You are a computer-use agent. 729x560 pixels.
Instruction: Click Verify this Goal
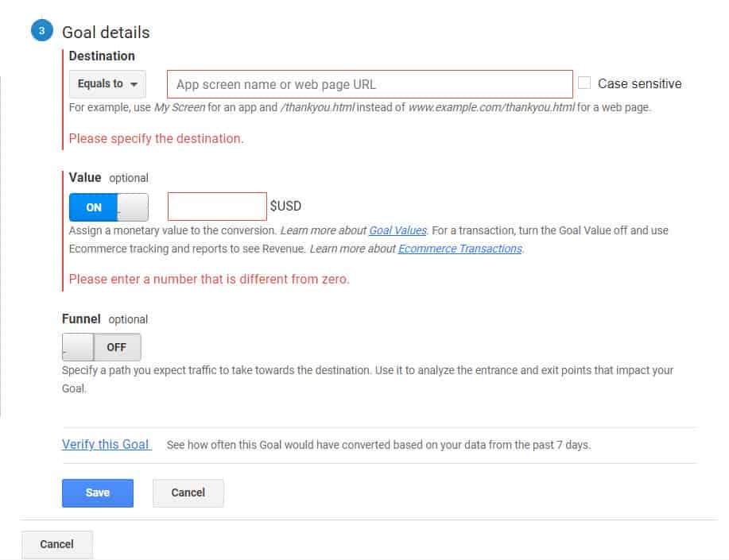(x=106, y=444)
